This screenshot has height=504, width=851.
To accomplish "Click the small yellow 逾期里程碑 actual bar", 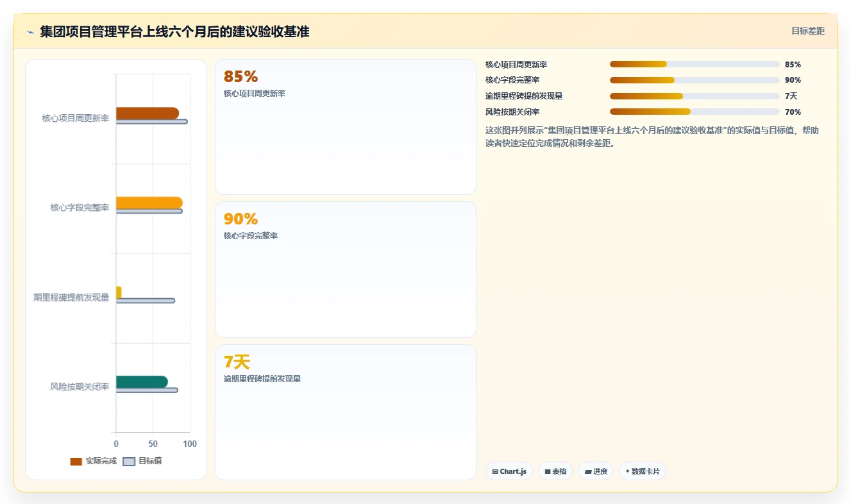I will click(x=119, y=292).
